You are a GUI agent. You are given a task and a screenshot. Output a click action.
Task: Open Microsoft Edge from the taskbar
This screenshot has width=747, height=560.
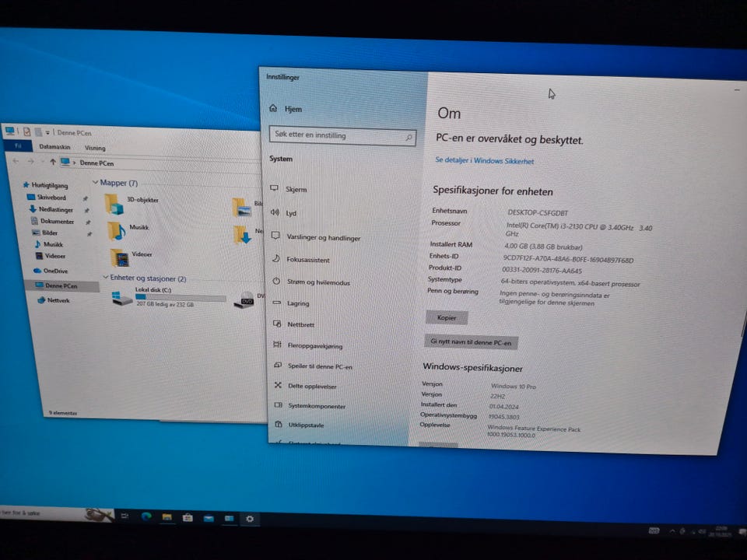tap(146, 516)
